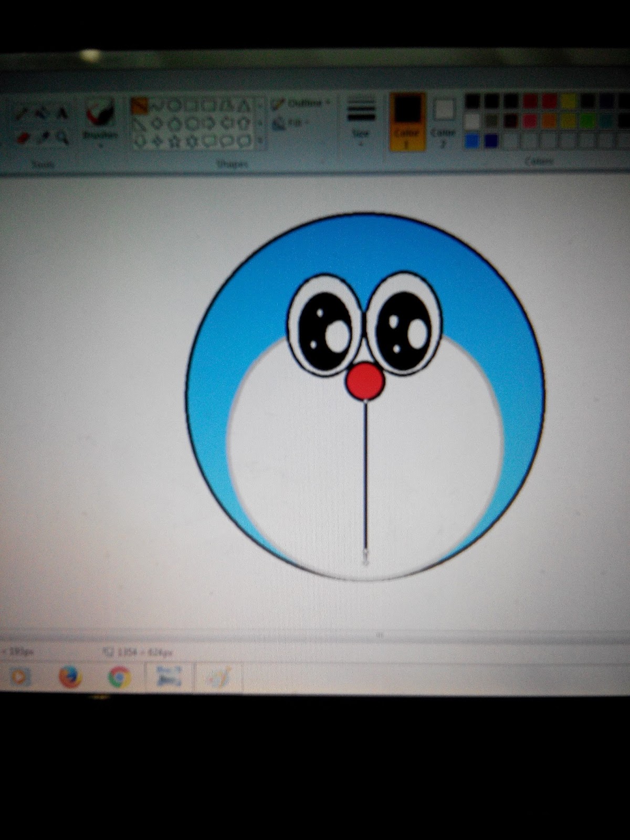Open the shape Outline dropdown
630x840 pixels.
[300, 103]
